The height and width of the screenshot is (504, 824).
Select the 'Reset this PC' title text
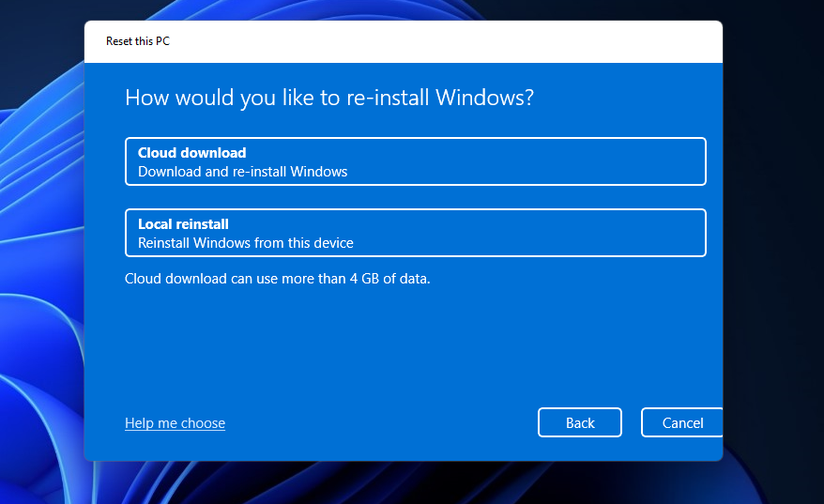point(138,41)
